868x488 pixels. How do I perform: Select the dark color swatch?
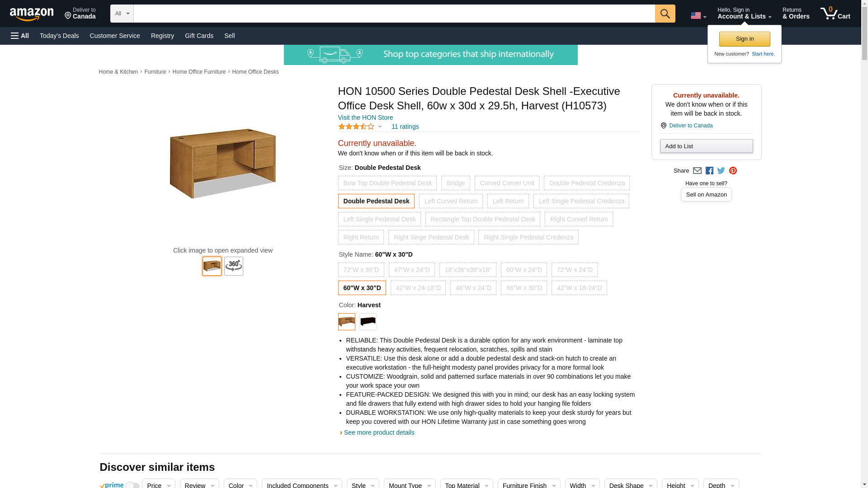[368, 322]
